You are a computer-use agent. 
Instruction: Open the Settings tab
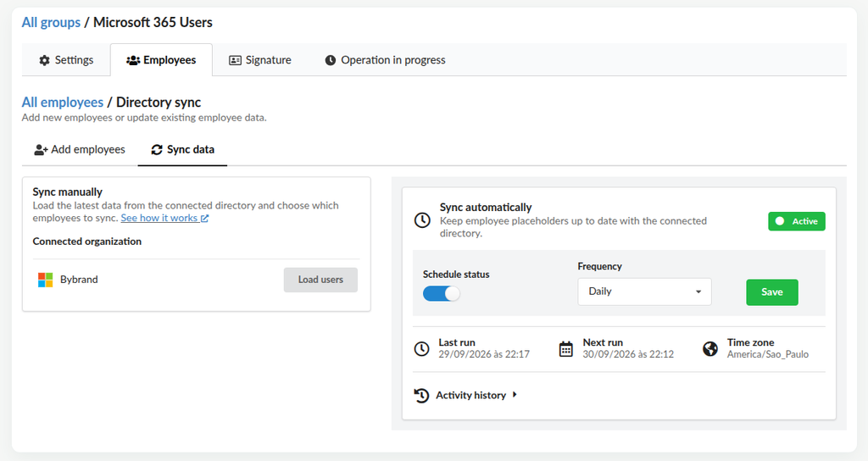tap(66, 60)
